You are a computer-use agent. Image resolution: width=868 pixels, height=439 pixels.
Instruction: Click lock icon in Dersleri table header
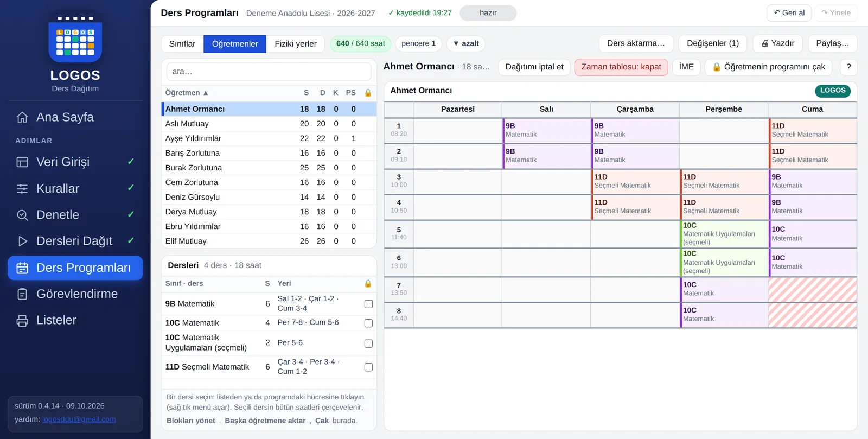click(x=368, y=284)
